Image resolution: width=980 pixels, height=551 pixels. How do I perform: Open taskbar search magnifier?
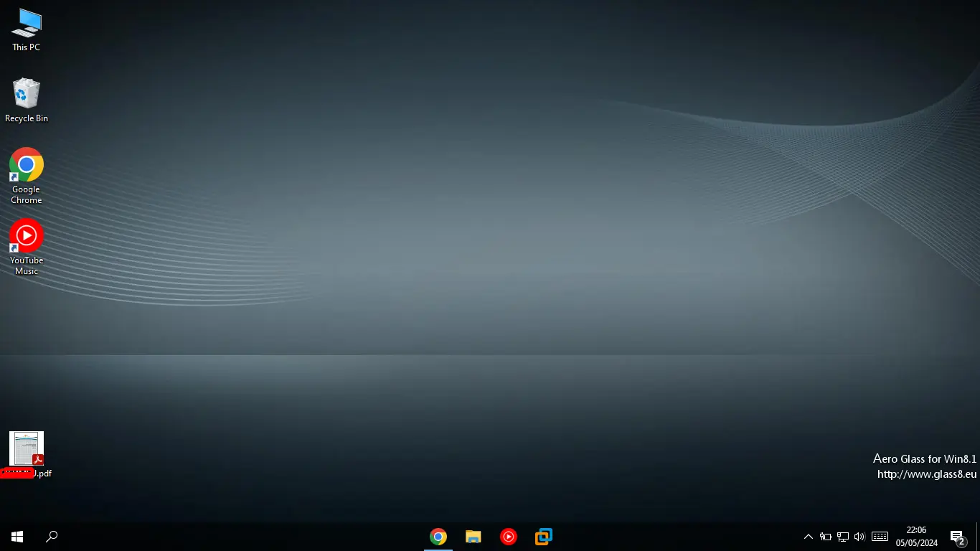(52, 537)
